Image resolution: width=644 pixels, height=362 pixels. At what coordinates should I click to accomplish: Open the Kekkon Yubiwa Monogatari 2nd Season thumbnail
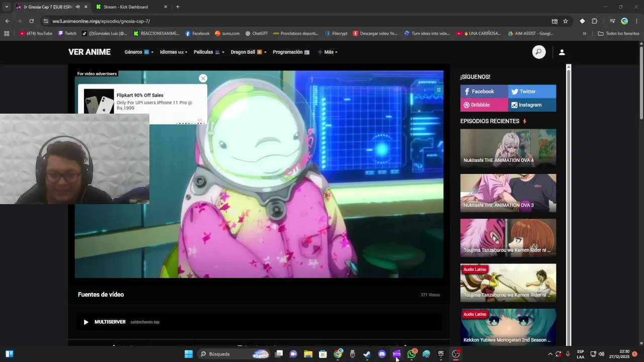point(508,327)
